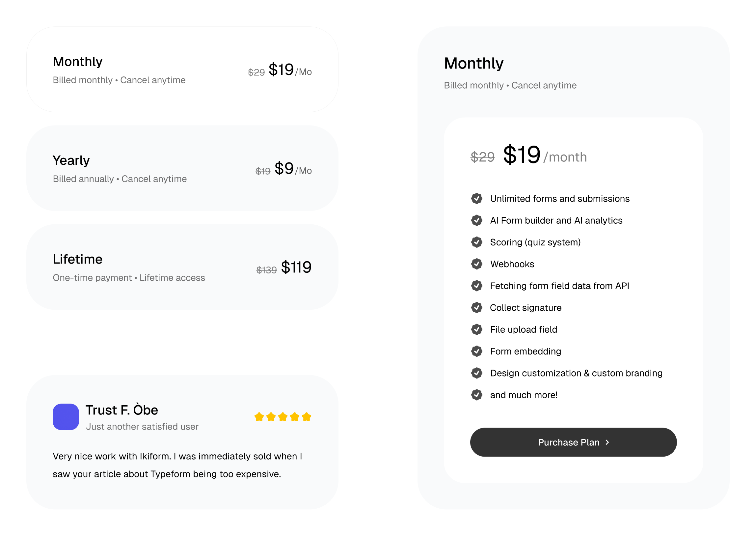Screen dimensions: 756x536
Task: Click check badge beside Form embedding
Action: pyautogui.click(x=476, y=351)
